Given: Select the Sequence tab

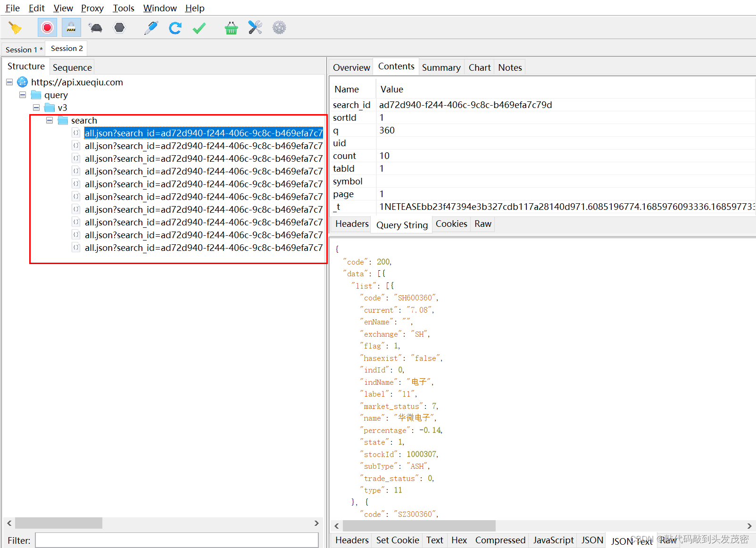Looking at the screenshot, I should [72, 67].
